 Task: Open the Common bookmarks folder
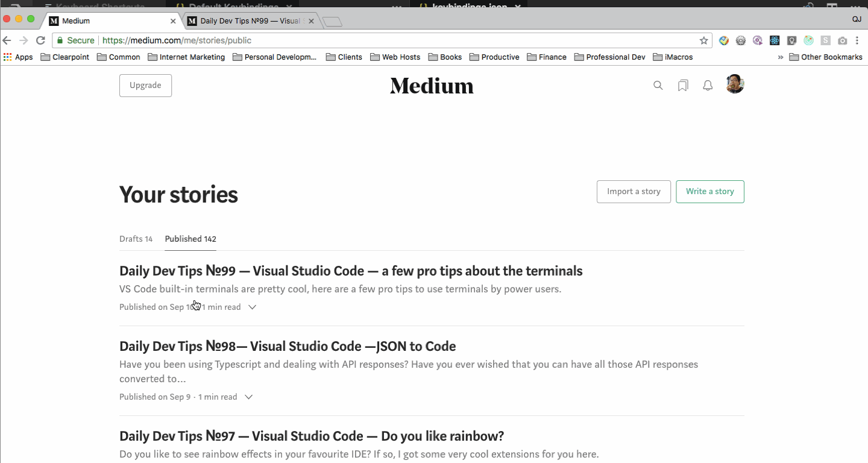click(118, 57)
